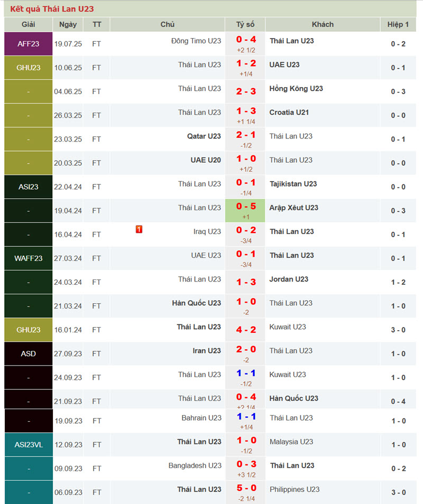Click the FT status on 06.09.23
The width and height of the screenshot is (423, 504).
coord(97,492)
